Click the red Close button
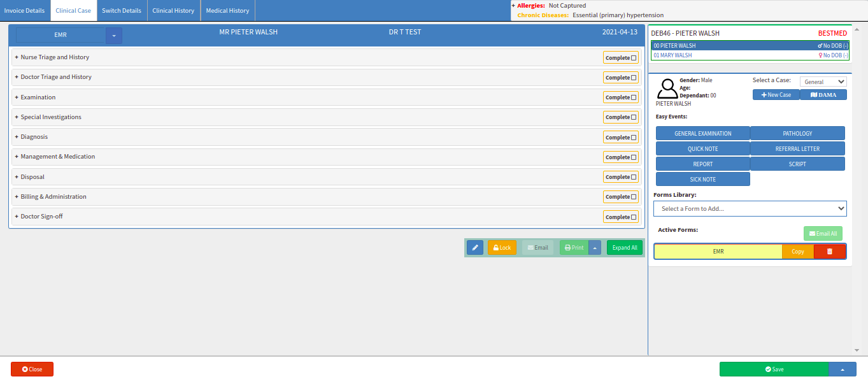The image size is (868, 379). tap(32, 369)
